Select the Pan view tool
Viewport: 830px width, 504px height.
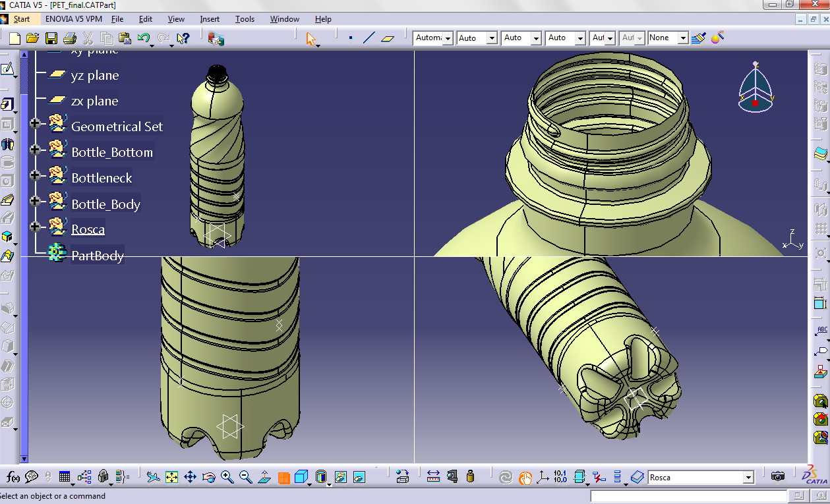click(190, 476)
